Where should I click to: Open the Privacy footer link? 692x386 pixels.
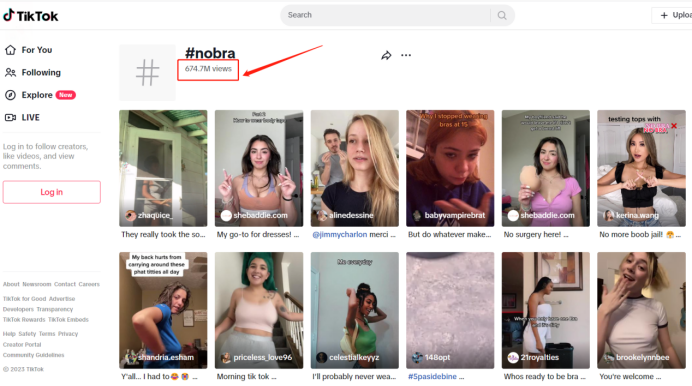pyautogui.click(x=68, y=334)
